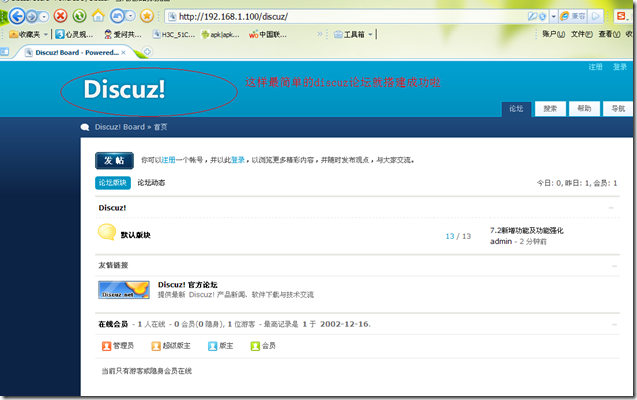Select the 论坛 navigation tab

[516, 108]
